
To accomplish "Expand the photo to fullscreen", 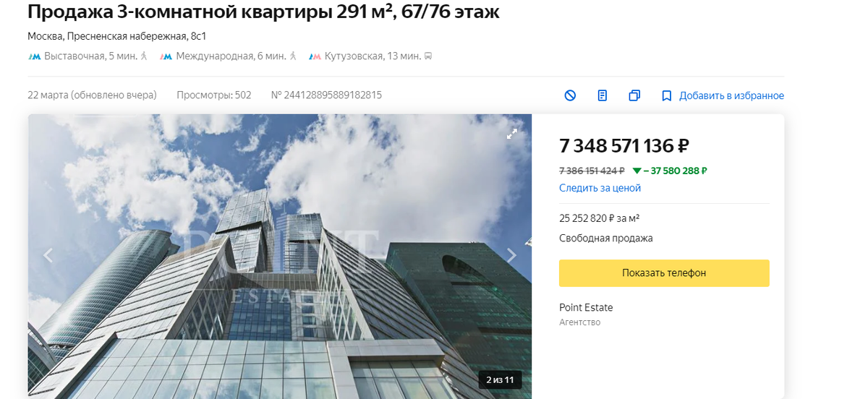I will (x=512, y=134).
